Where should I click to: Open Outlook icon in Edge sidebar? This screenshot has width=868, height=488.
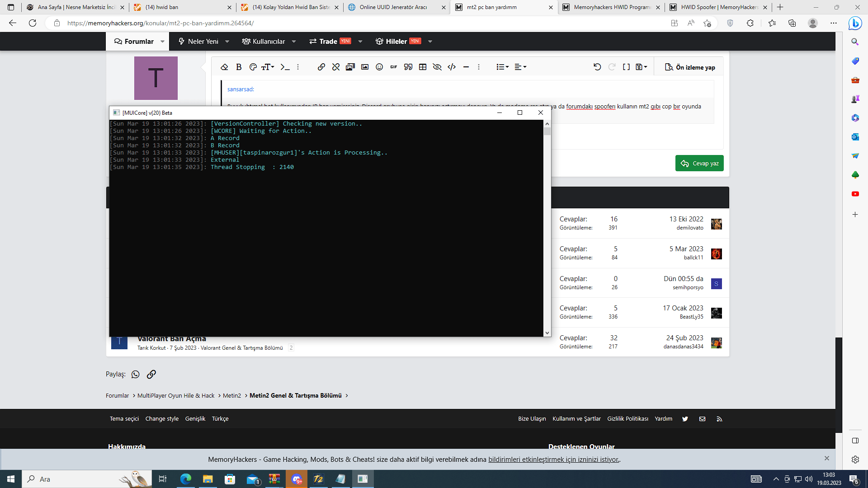tap(855, 137)
